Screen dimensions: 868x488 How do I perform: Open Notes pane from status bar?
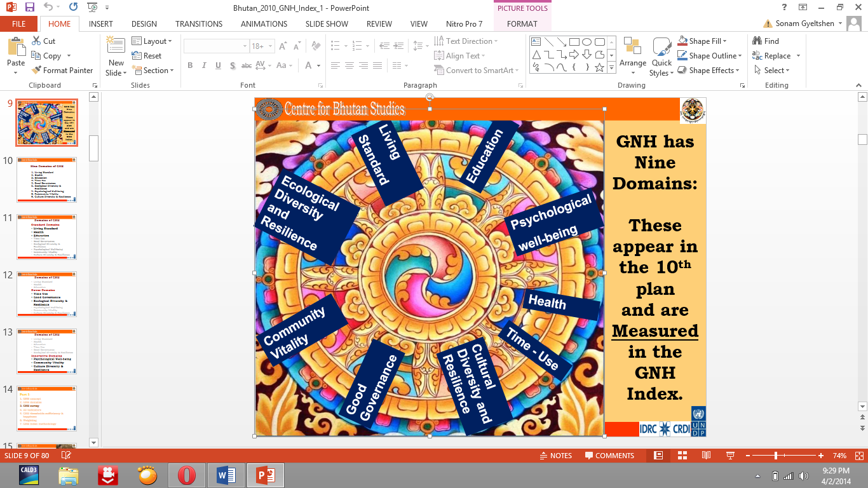coord(555,456)
